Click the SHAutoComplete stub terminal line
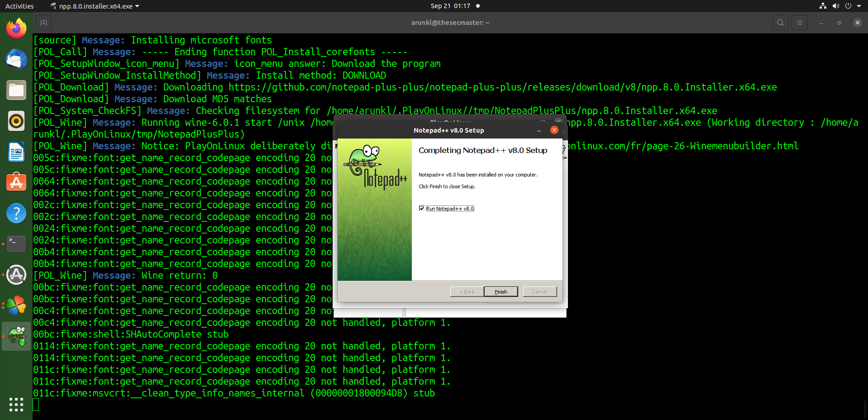Image resolution: width=868 pixels, height=420 pixels. [x=131, y=334]
